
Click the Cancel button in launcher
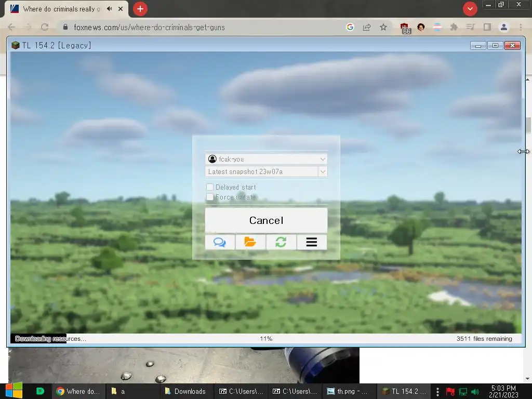(266, 220)
